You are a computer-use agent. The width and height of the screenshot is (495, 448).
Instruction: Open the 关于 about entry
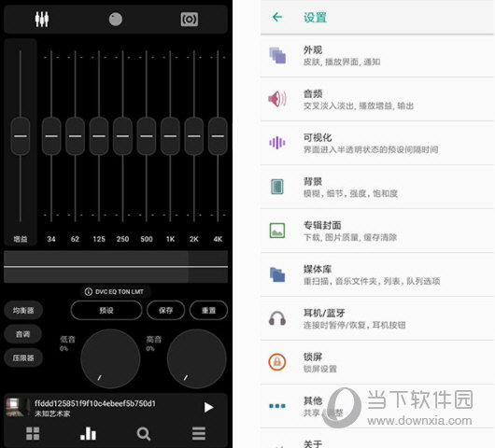coord(377,440)
